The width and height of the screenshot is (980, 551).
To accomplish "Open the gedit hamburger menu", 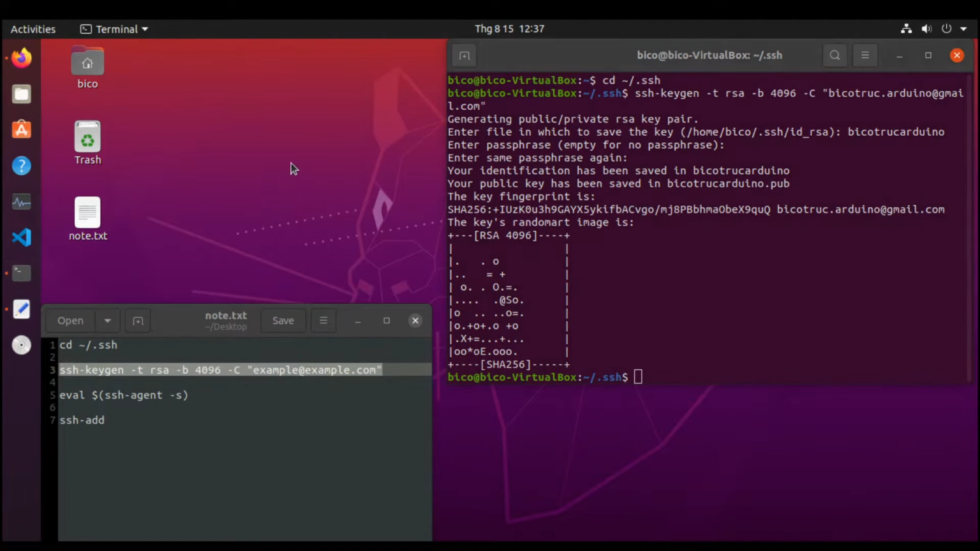I will click(323, 320).
